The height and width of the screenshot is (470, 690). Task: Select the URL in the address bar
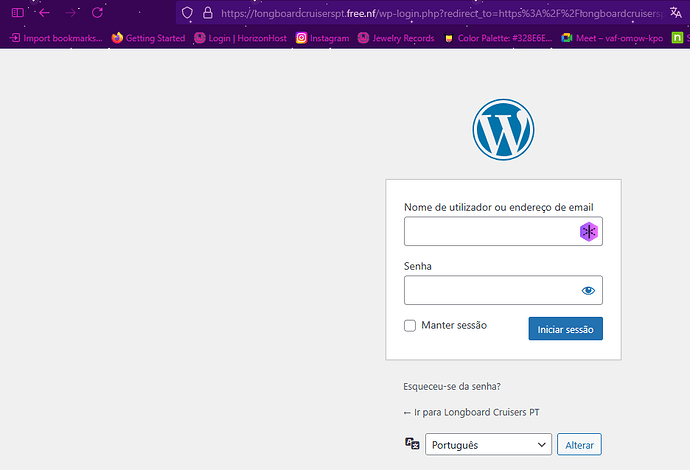pos(441,14)
